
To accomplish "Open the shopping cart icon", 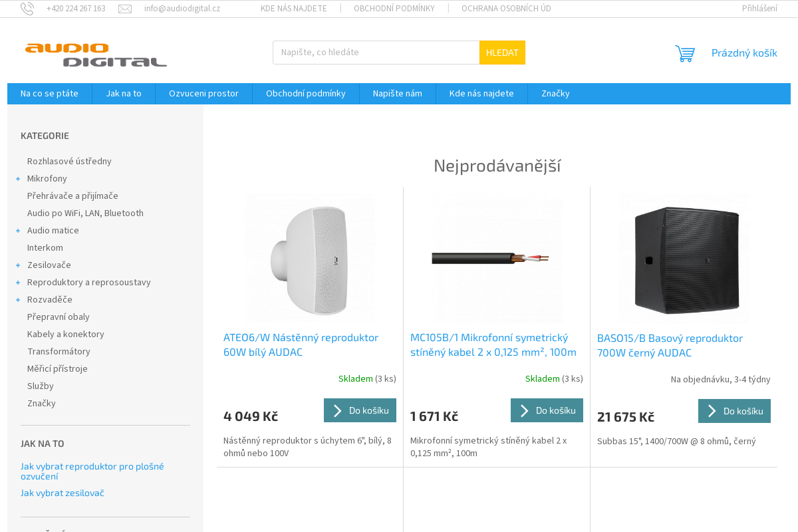I will (684, 53).
